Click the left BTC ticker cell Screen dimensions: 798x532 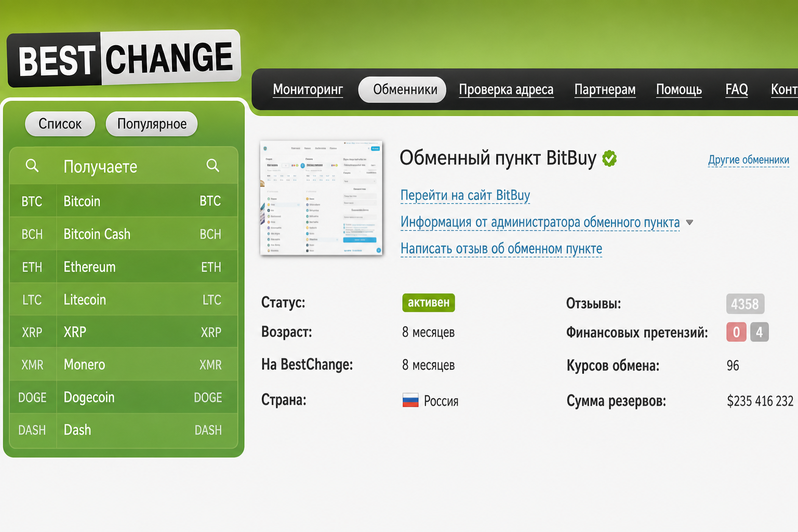coord(32,201)
